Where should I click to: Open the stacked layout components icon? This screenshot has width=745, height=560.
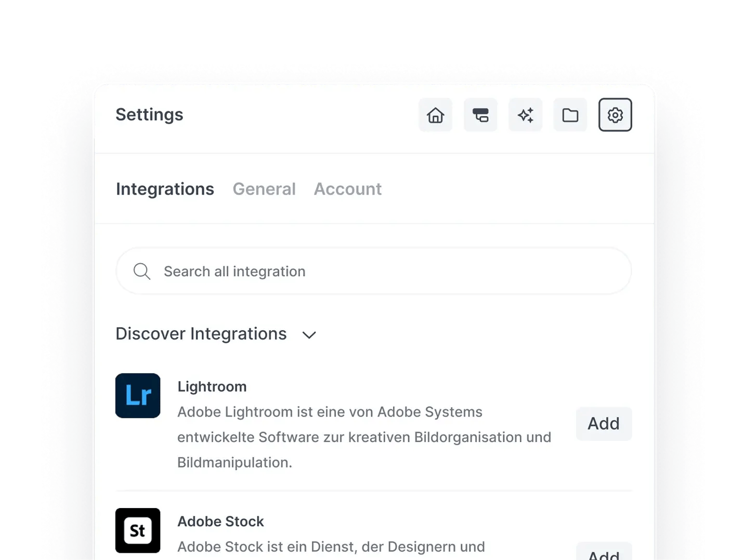point(480,115)
